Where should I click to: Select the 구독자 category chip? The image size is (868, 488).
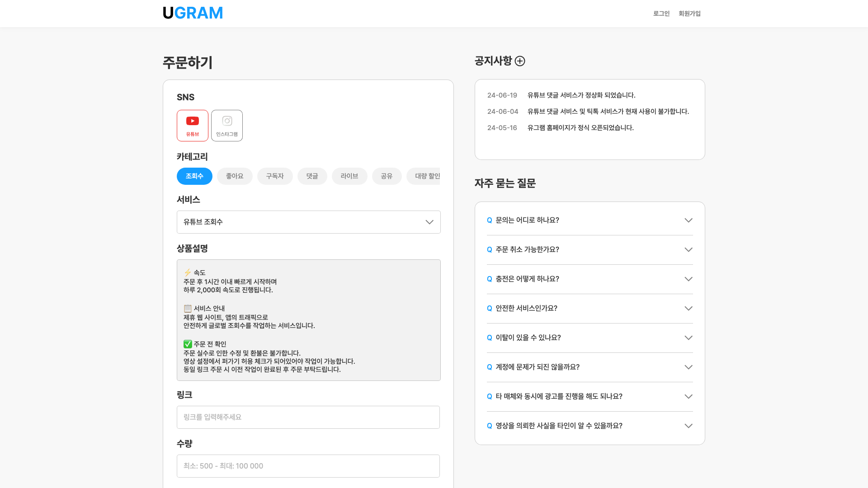point(275,176)
